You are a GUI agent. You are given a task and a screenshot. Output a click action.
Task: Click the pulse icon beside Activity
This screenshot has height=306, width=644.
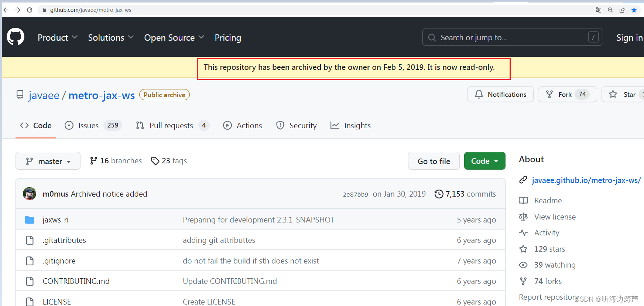523,233
